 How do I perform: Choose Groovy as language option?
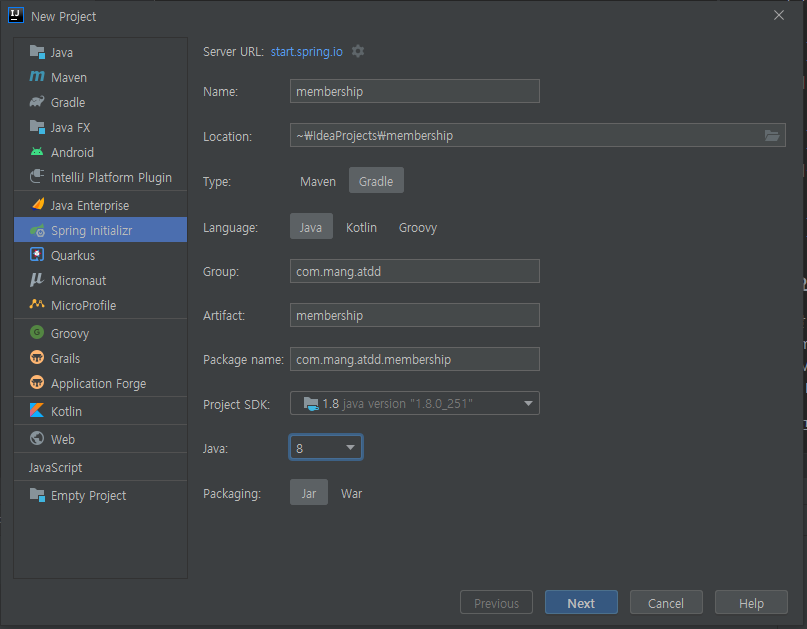417,227
